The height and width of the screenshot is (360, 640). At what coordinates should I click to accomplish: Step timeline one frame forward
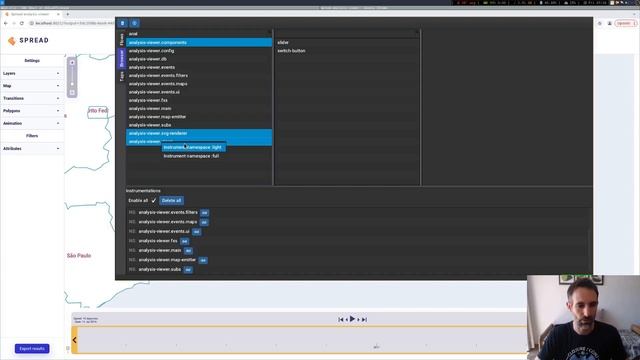click(x=358, y=320)
